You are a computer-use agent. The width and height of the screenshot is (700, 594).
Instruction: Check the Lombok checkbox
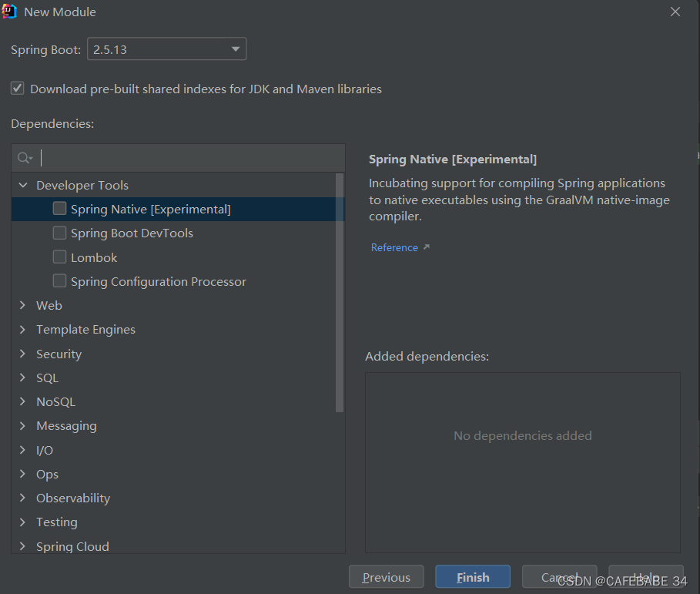[x=59, y=257]
